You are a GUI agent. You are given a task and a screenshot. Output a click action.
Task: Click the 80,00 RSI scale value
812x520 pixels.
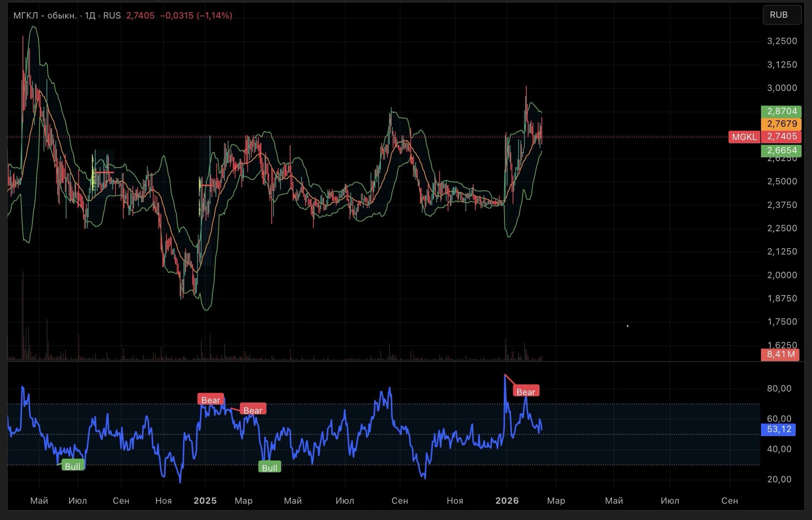779,388
